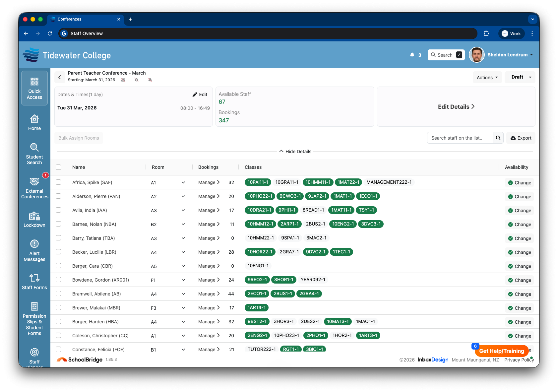The width and height of the screenshot is (558, 392).
Task: Open Quick Access grid icon
Action: click(34, 82)
